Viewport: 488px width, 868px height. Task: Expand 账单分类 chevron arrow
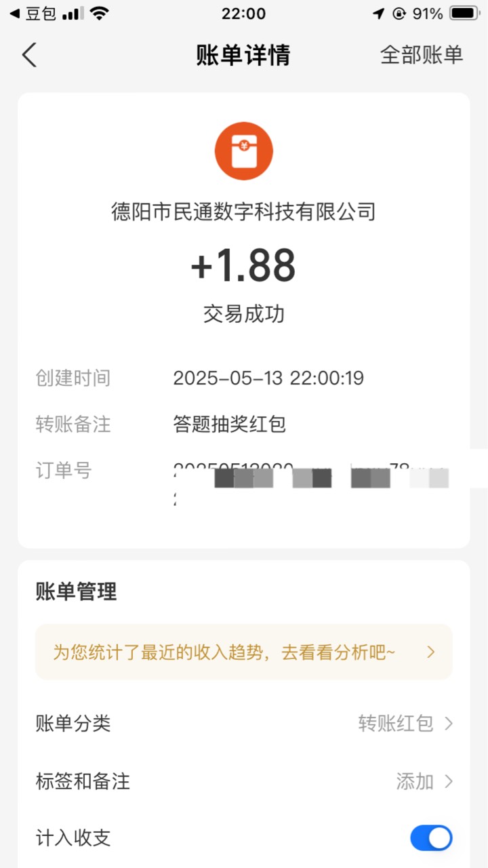(448, 724)
